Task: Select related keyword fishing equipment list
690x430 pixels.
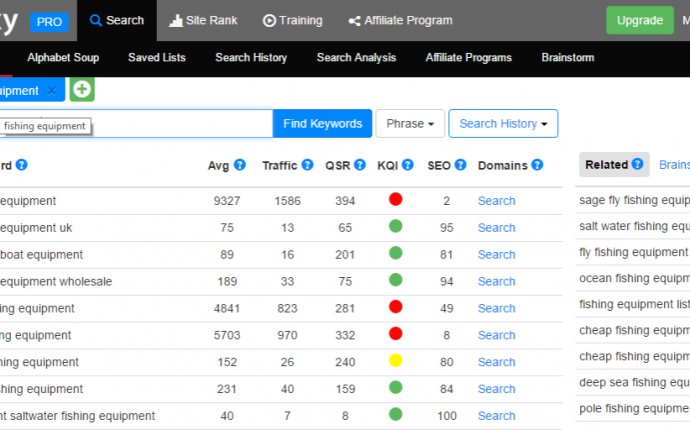Action: coord(634,304)
